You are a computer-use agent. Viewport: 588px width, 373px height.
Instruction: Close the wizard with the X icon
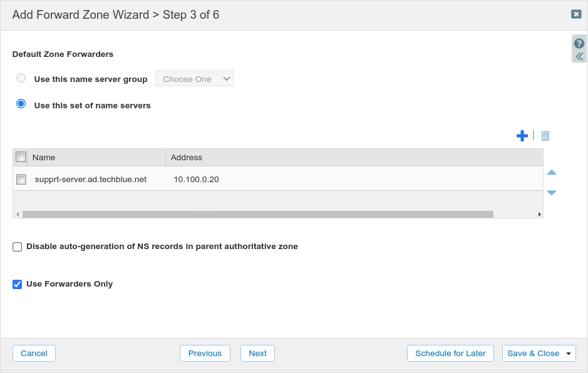pyautogui.click(x=575, y=14)
